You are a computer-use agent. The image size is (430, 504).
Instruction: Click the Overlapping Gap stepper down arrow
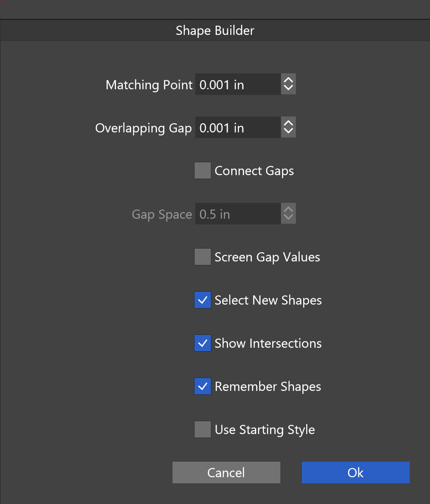[x=288, y=132]
